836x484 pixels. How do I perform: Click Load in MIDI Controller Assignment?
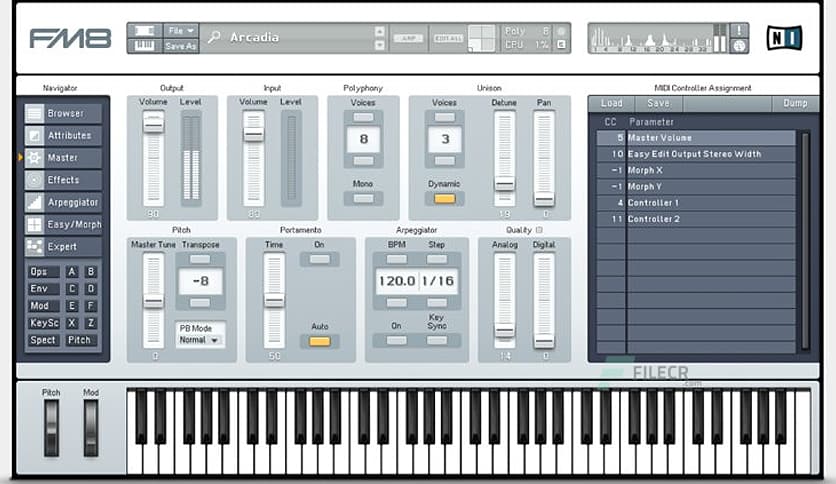(612, 103)
